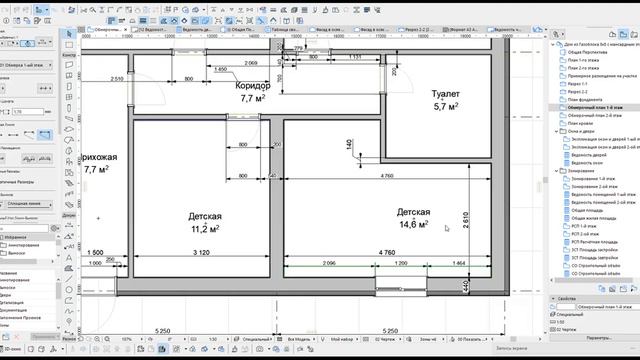
Task: Select the Dimension tool in the toolbox
Action: pos(69,225)
